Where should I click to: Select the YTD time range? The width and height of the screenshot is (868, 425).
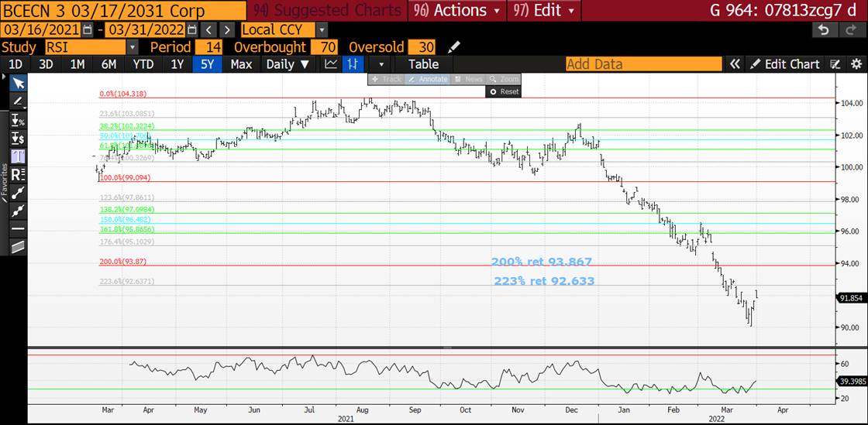coord(143,64)
